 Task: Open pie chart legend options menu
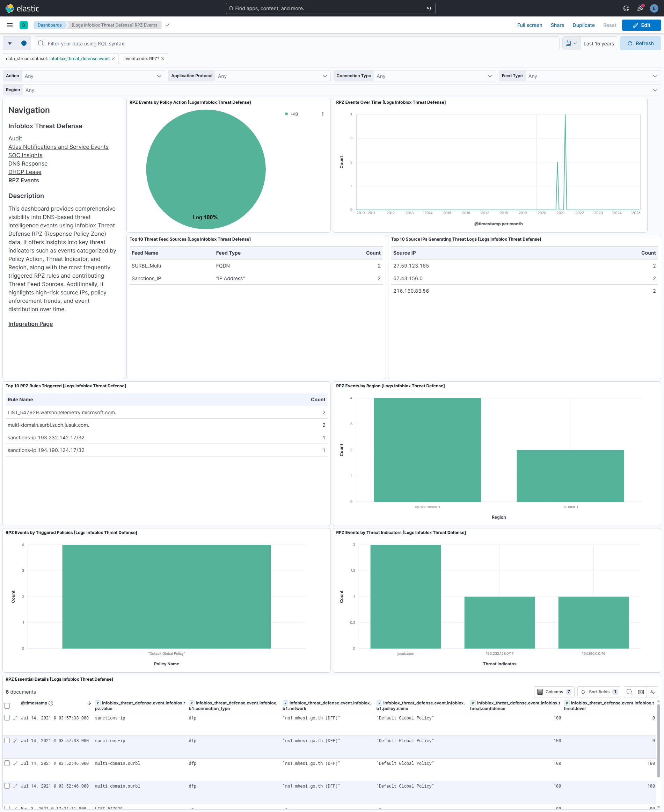pos(323,114)
